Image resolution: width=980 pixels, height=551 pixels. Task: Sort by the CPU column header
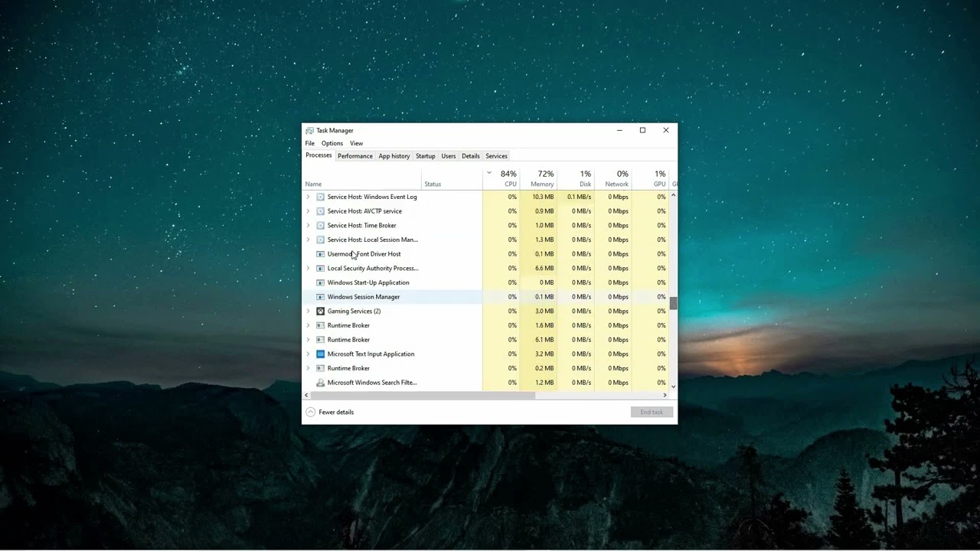point(501,178)
